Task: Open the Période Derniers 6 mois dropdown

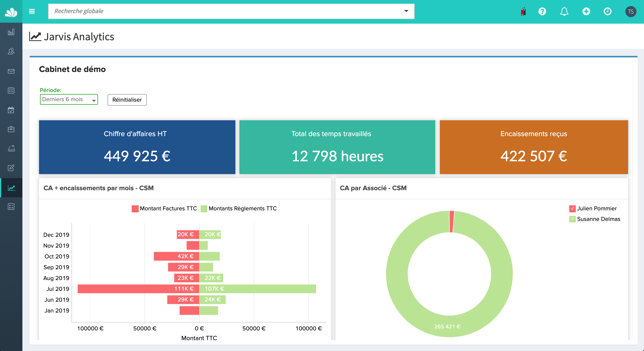Action: [x=69, y=99]
